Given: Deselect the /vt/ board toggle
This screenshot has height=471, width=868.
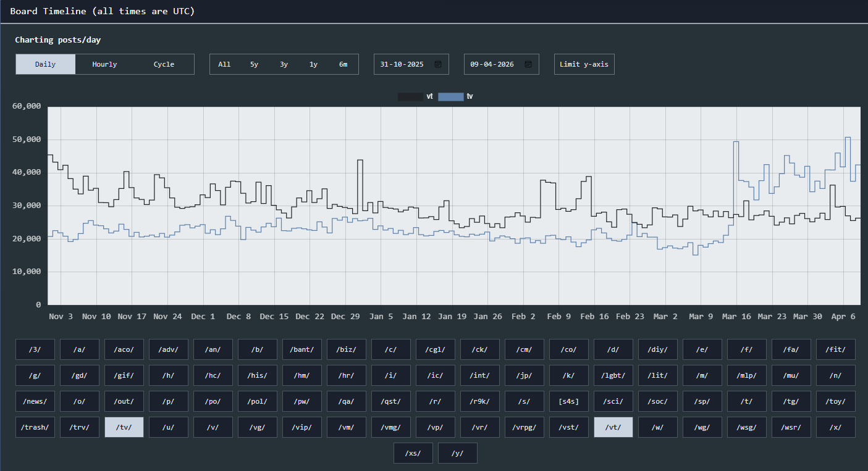Looking at the screenshot, I should 613,427.
